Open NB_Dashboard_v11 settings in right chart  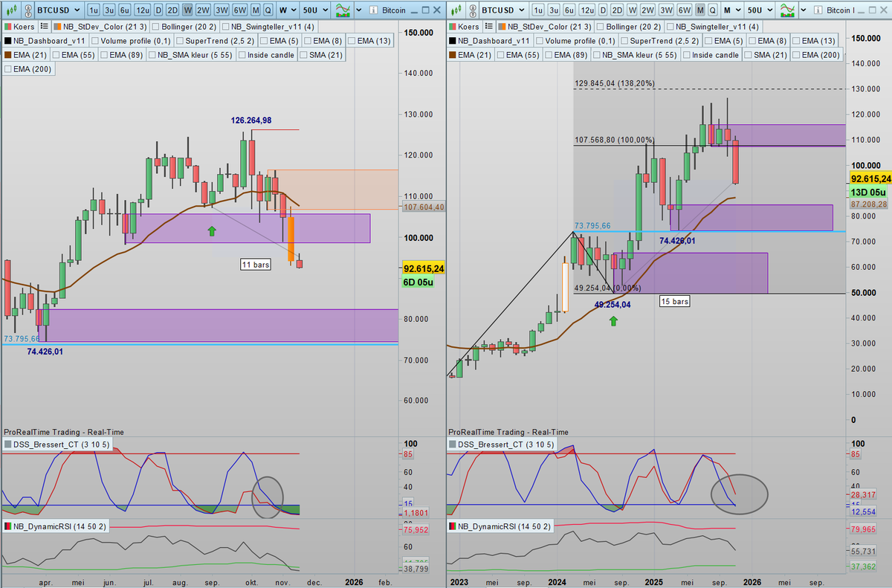[x=491, y=41]
